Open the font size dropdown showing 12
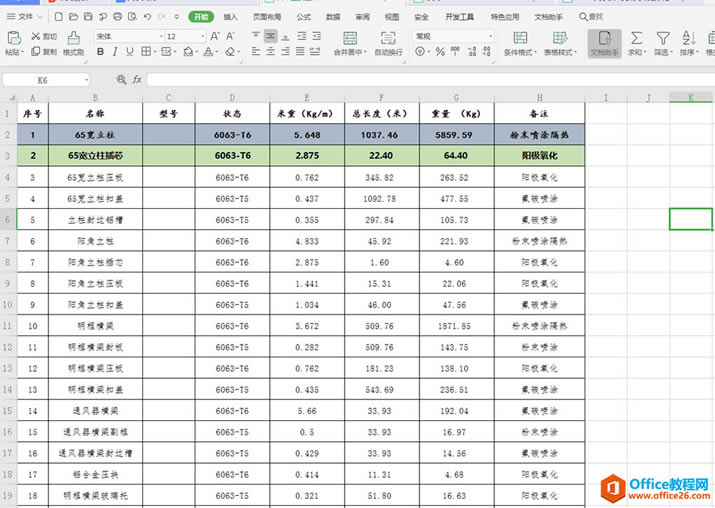The width and height of the screenshot is (715, 508). pyautogui.click(x=201, y=36)
